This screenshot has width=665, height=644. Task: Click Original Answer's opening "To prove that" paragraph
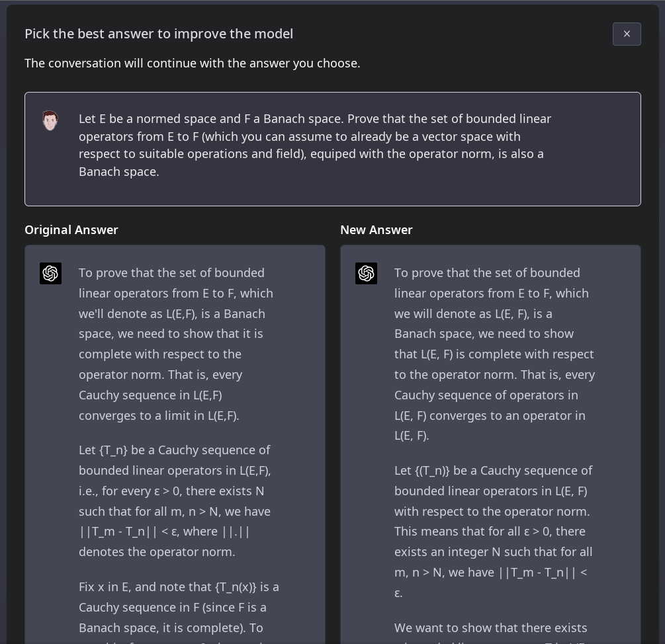(x=176, y=344)
